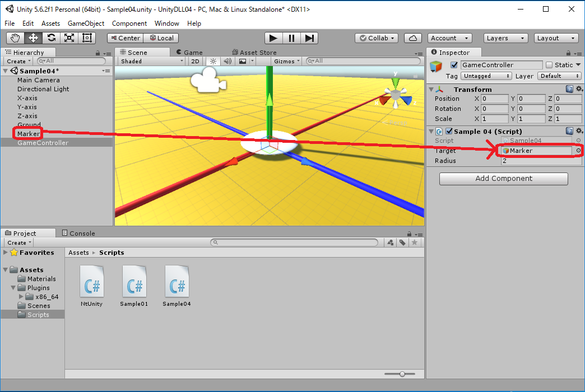Open the GameObject menu
The height and width of the screenshot is (392, 585).
point(86,24)
